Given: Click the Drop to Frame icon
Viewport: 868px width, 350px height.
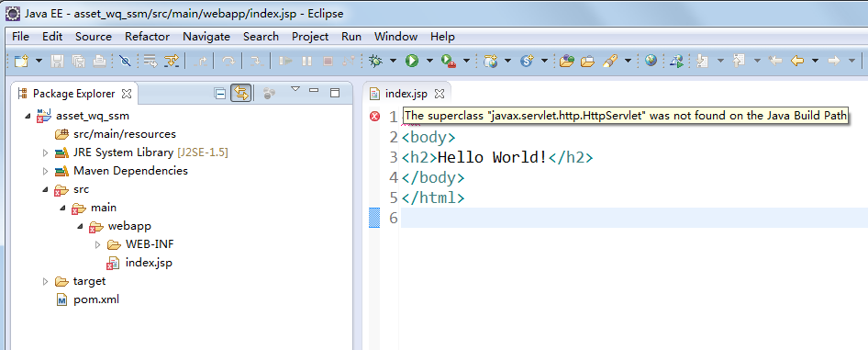Looking at the screenshot, I should pyautogui.click(x=150, y=61).
